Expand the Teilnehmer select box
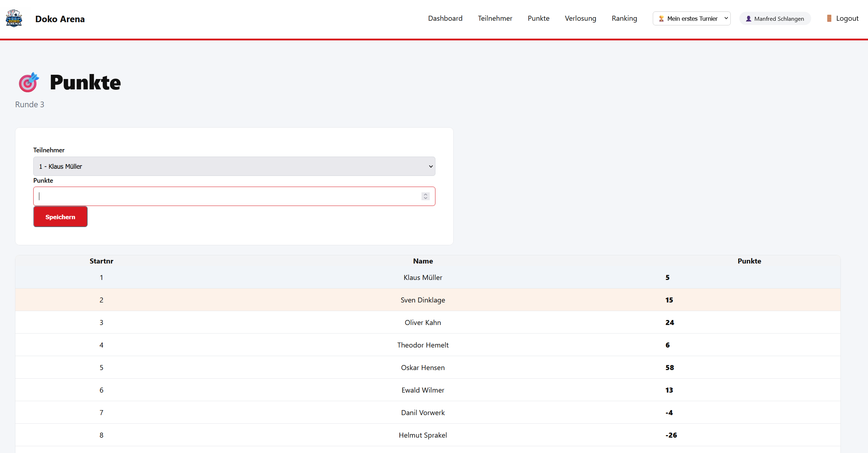This screenshot has width=868, height=453. click(x=234, y=166)
